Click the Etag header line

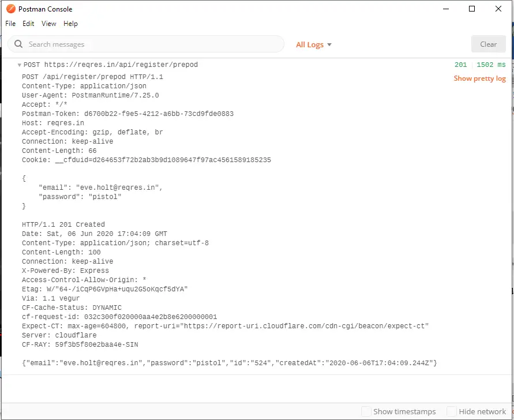coord(105,289)
